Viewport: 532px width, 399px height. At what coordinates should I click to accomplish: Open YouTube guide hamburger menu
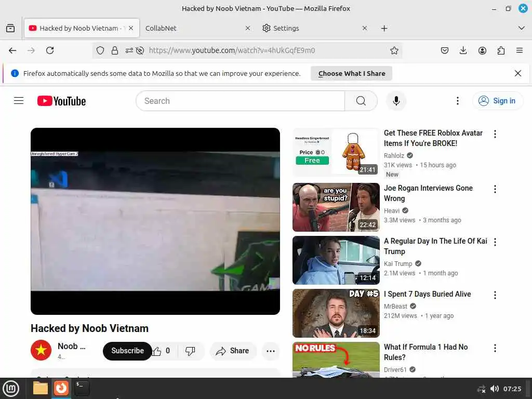[19, 101]
